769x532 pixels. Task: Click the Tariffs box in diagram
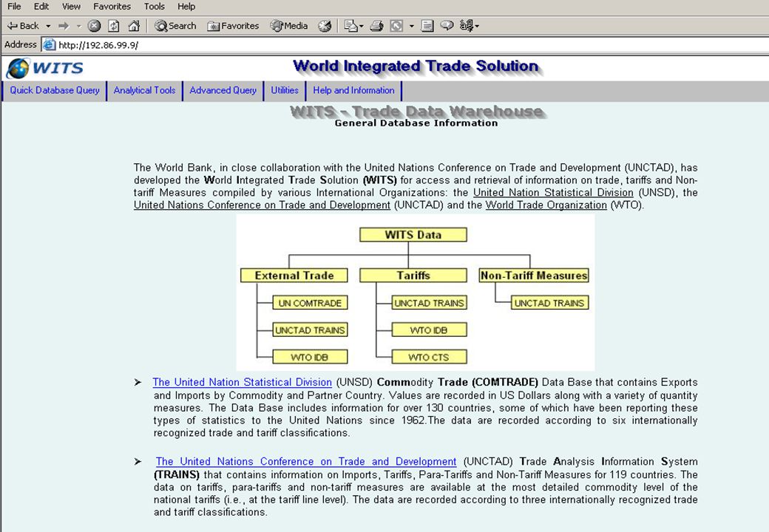pyautogui.click(x=413, y=276)
